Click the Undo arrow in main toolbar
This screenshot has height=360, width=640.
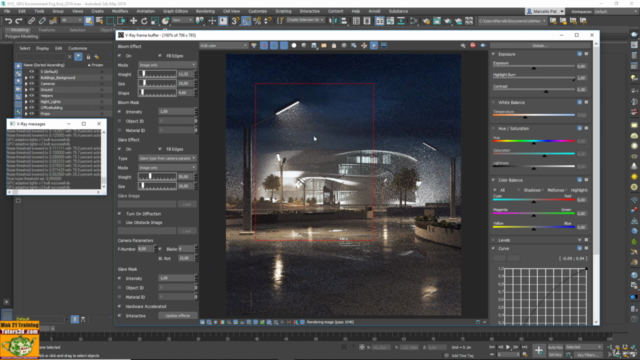pos(8,21)
